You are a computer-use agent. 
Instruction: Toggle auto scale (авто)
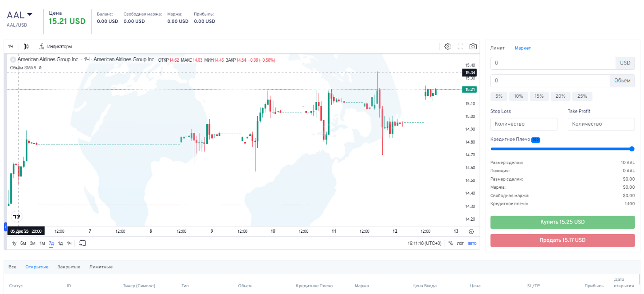point(471,243)
